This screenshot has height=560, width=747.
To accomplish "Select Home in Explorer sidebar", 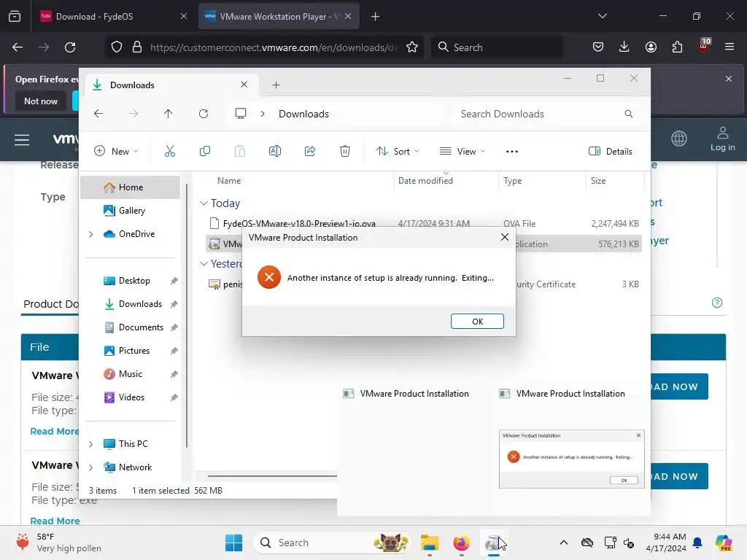I will pyautogui.click(x=130, y=187).
